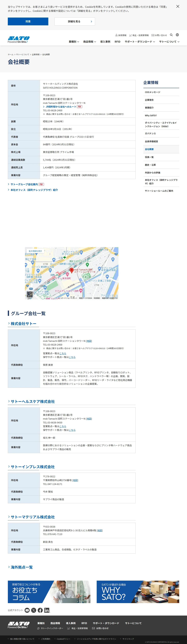Open お問い合わせ link in header
Viewport: 187px width, 644px height.
click(x=159, y=35)
